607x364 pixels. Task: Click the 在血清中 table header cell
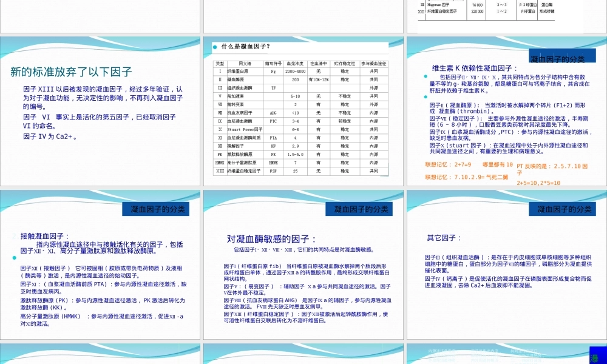tap(319, 64)
